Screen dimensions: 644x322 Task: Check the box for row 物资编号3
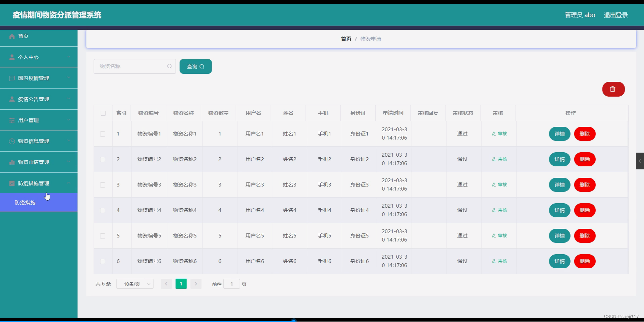point(103,185)
